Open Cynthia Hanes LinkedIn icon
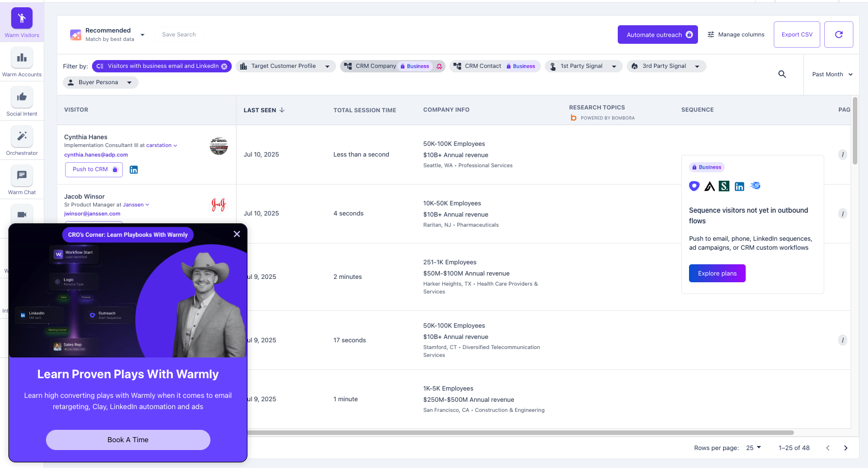Viewport: 868px width, 468px height. coord(134,169)
